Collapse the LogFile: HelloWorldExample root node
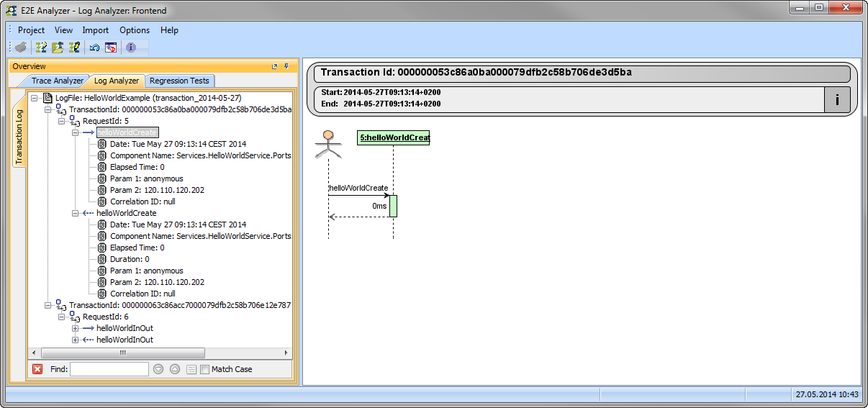The height and width of the screenshot is (408, 868). coord(35,98)
